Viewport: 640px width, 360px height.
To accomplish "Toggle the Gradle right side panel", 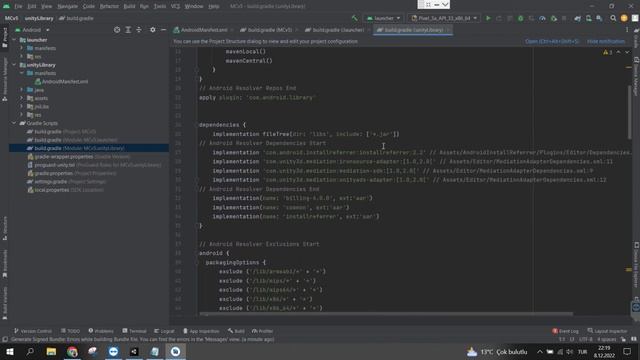I will (x=636, y=39).
